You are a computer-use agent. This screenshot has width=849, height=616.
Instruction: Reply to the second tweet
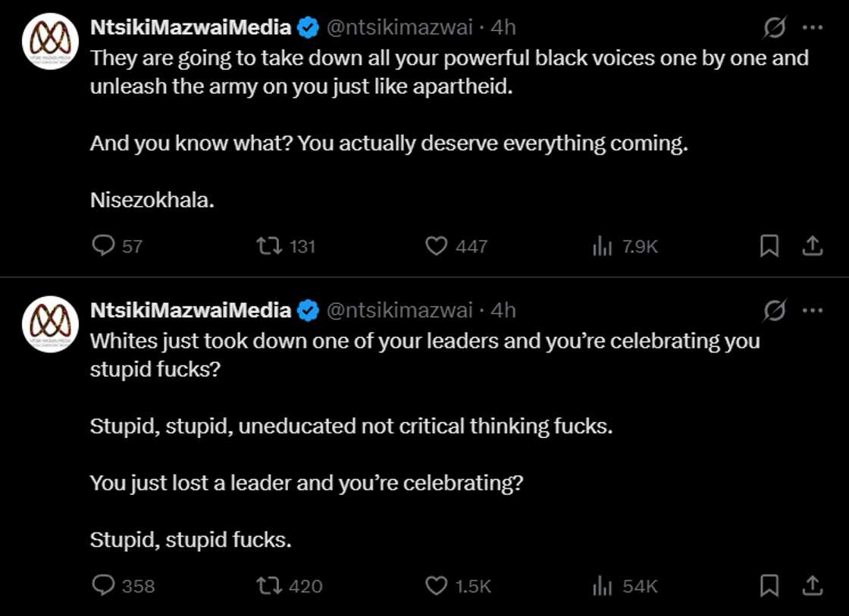click(104, 585)
